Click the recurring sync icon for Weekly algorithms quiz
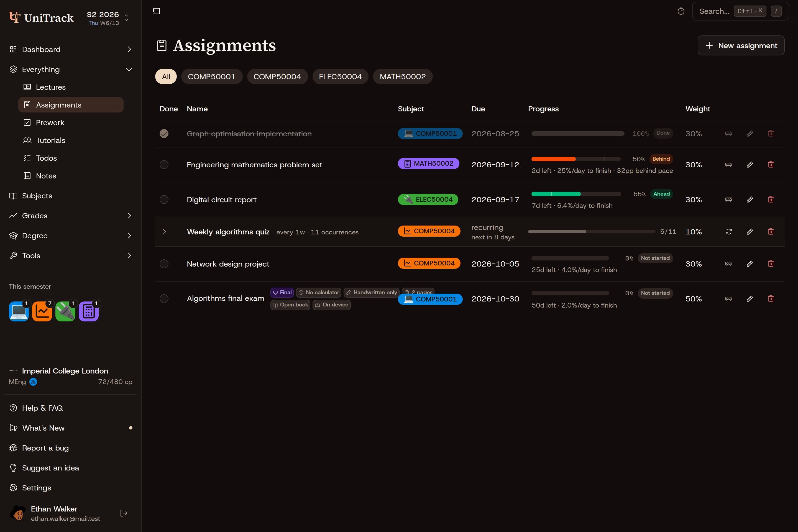 pyautogui.click(x=728, y=231)
